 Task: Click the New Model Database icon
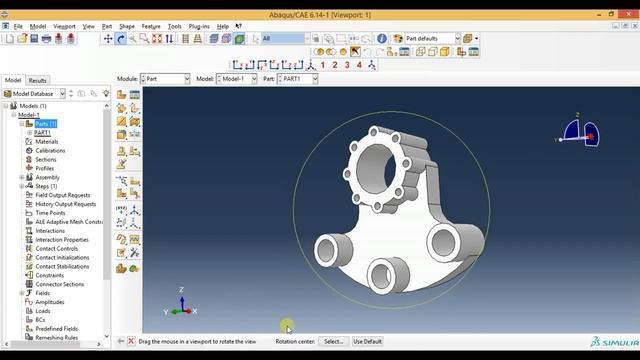point(9,39)
